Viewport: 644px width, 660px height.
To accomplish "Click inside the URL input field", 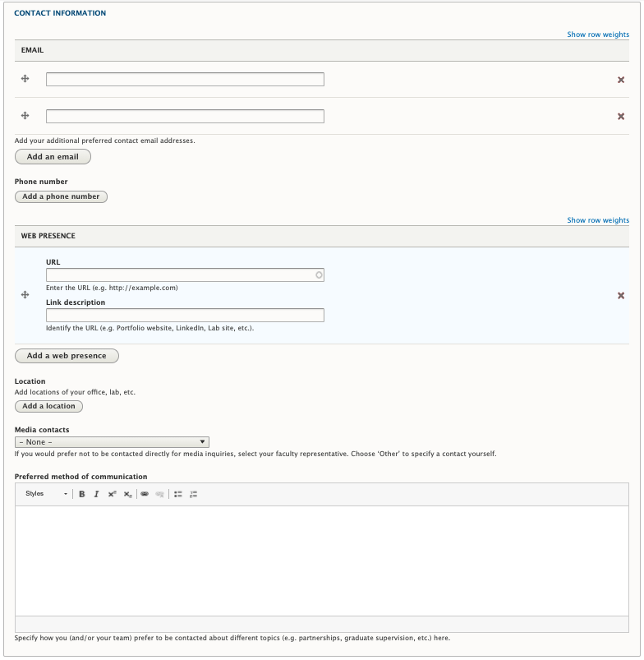I will tap(185, 275).
